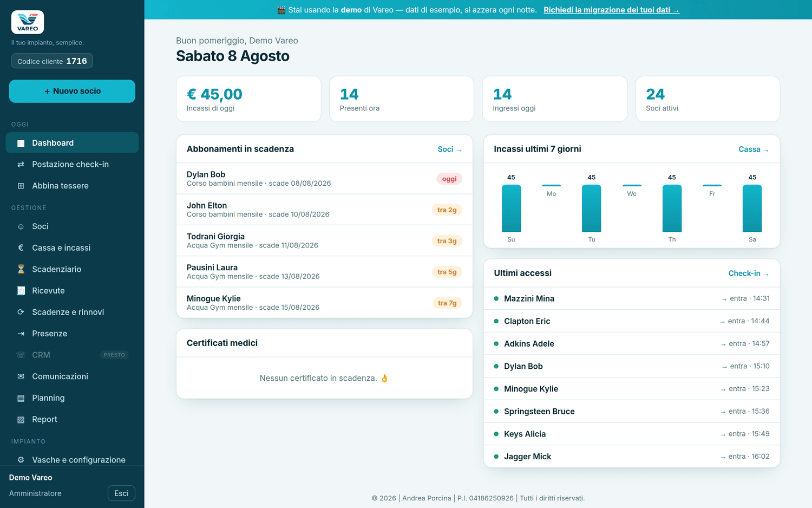Click the euro icon for Cassa e incassi
812x508 pixels.
pos(21,248)
